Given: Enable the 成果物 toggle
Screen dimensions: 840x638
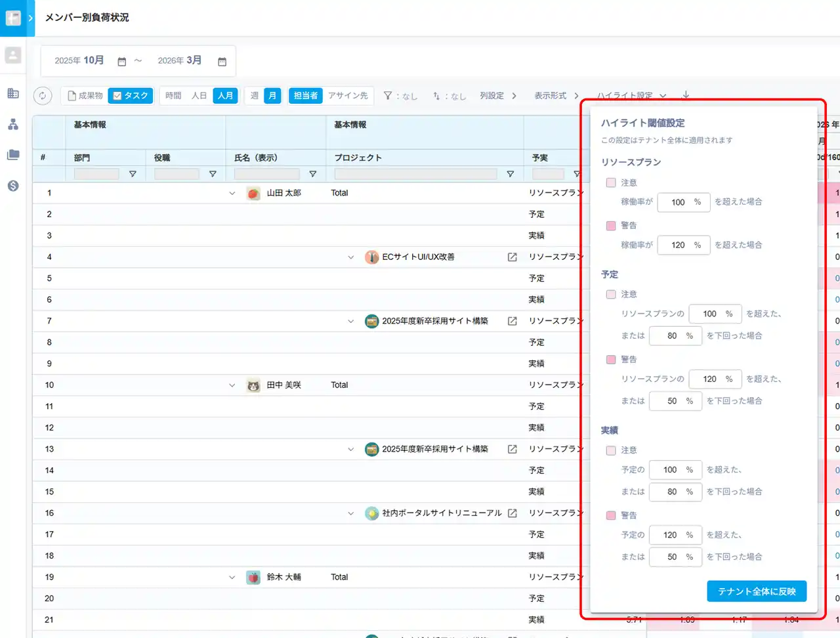Looking at the screenshot, I should [x=85, y=96].
